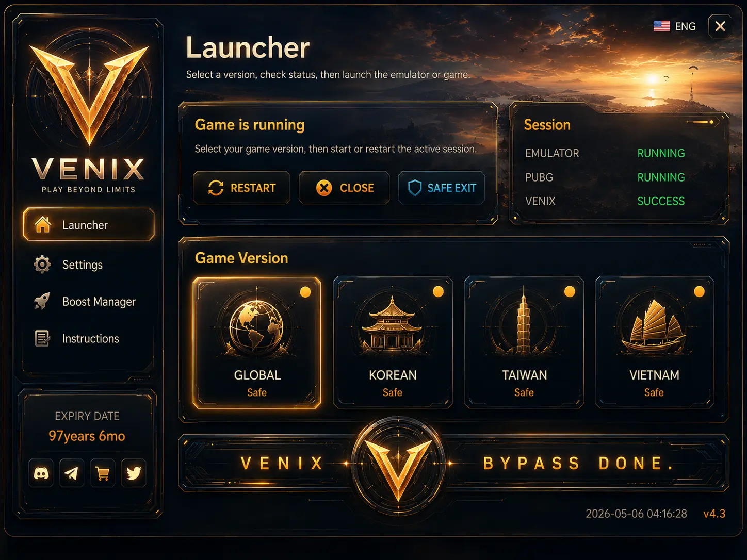The width and height of the screenshot is (747, 560).
Task: Open the Settings tab
Action: click(x=89, y=265)
